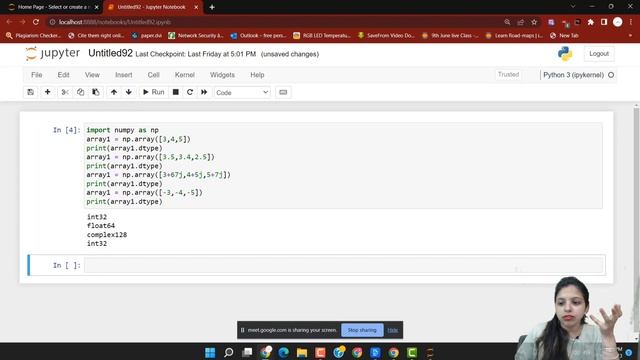Open the command palette keyboard icon
Screen dimensions: 640x360
click(283, 92)
